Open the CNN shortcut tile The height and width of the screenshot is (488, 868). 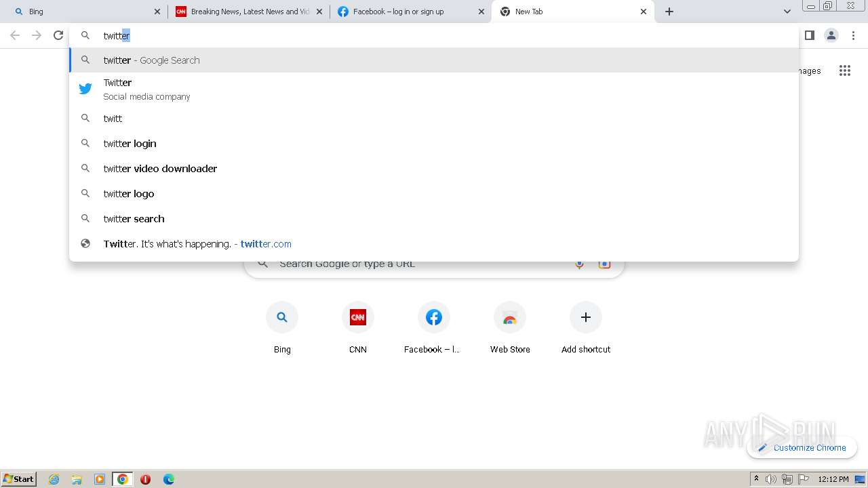tap(358, 329)
